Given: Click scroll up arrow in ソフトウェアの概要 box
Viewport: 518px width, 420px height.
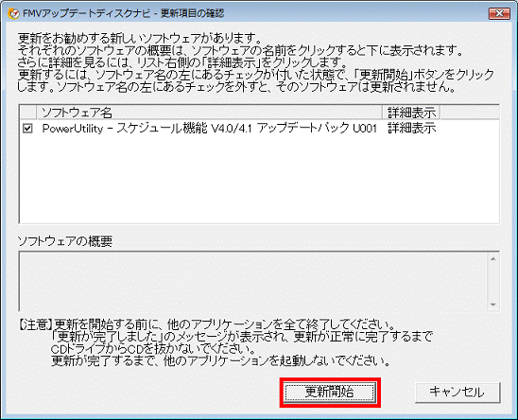Looking at the screenshot, I should [493, 259].
